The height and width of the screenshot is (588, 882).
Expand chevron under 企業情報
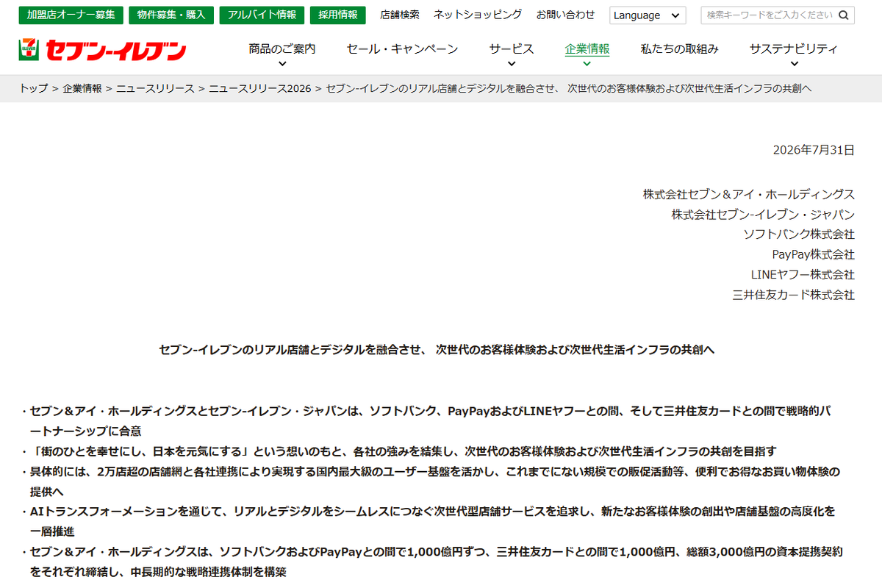587,64
